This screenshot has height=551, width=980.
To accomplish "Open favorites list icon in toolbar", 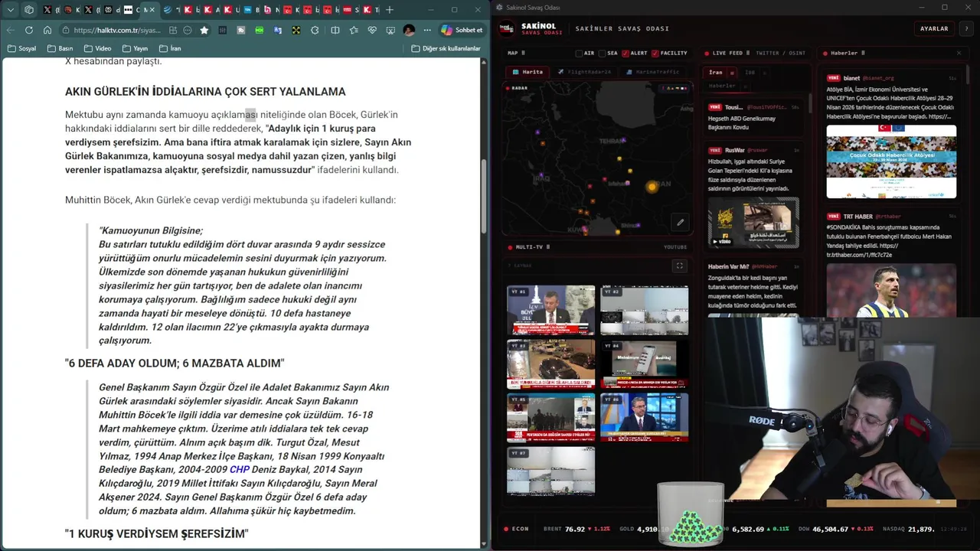I will point(354,30).
